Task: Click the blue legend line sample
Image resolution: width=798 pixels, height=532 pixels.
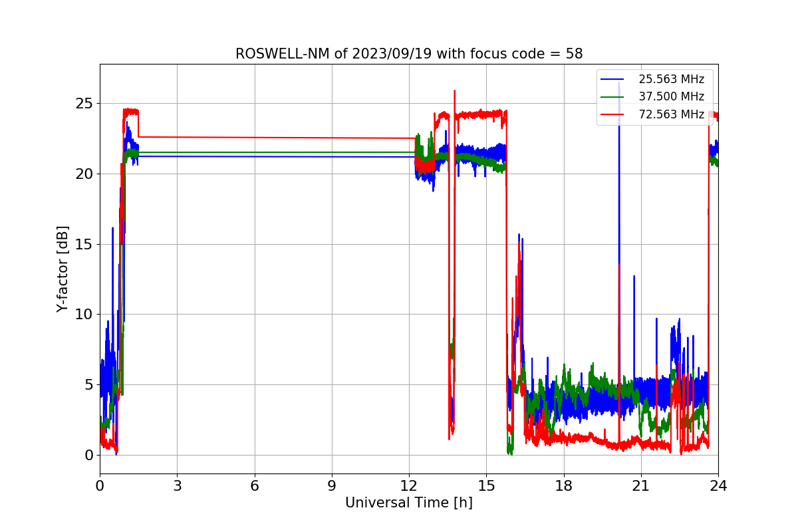Action: (x=612, y=79)
